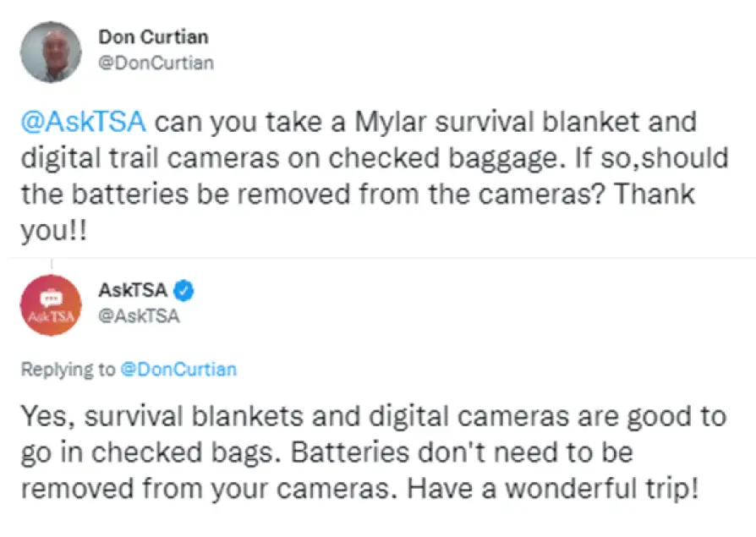756x537 pixels.
Task: Click 'Batteries don't need to be' text
Action: [x=468, y=452]
